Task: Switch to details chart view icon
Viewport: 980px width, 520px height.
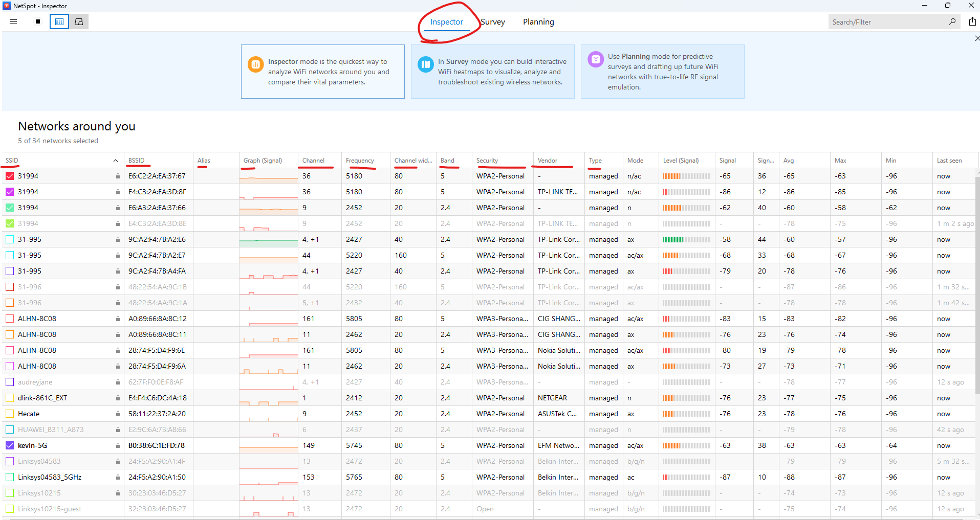Action: click(x=79, y=21)
